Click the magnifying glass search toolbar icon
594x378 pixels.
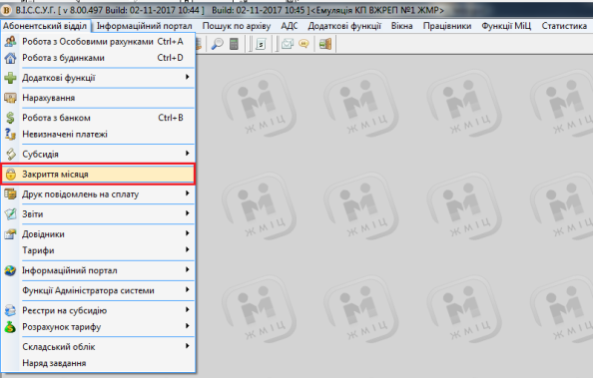[217, 44]
